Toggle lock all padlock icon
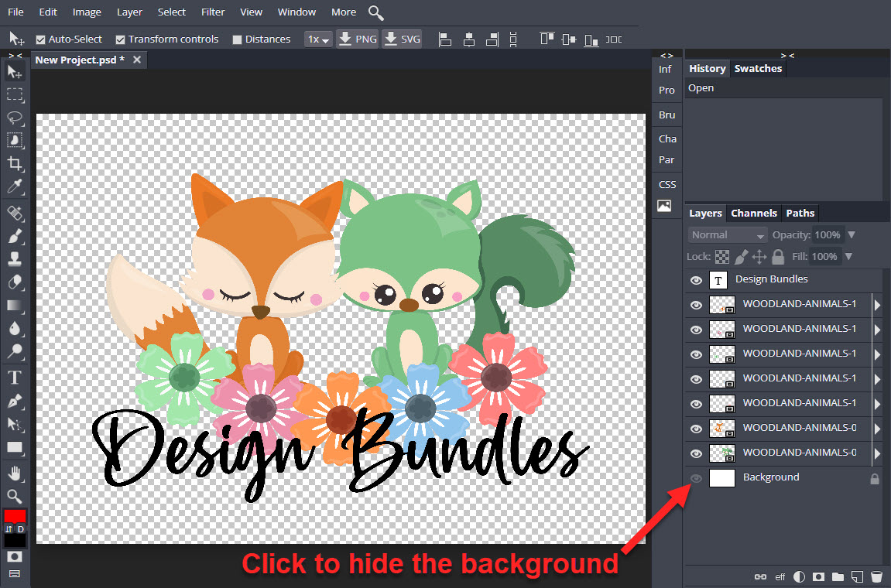891x588 pixels. (778, 257)
